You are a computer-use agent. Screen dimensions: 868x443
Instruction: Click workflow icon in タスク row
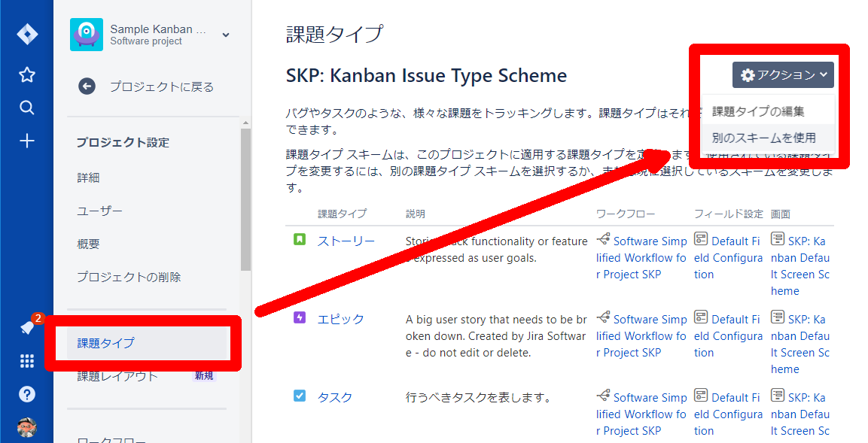(604, 396)
